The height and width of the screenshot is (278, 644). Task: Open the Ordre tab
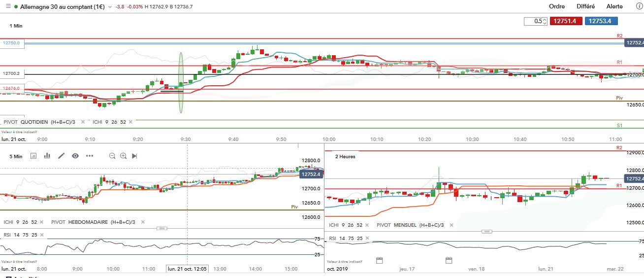click(557, 6)
